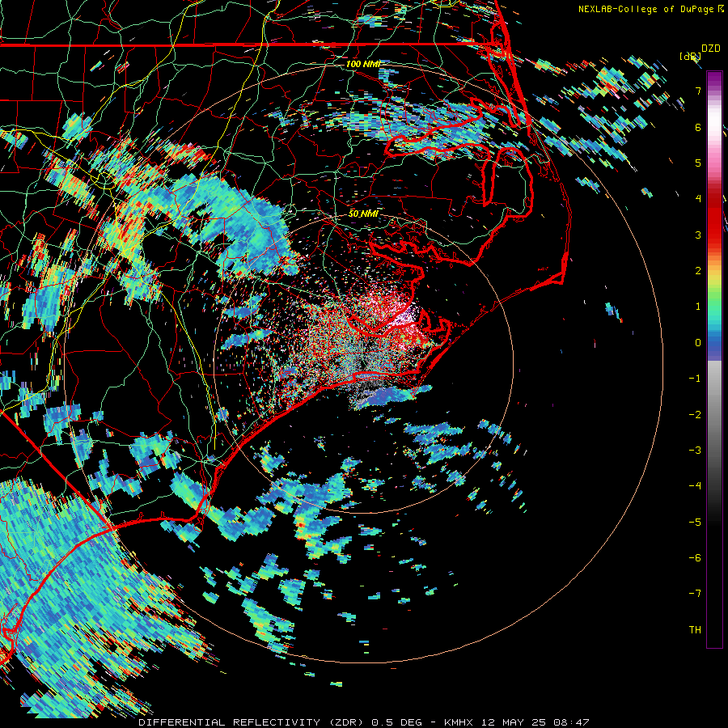The height and width of the screenshot is (728, 728).
Task: Click the 2 value on the color scale
Action: (x=698, y=271)
